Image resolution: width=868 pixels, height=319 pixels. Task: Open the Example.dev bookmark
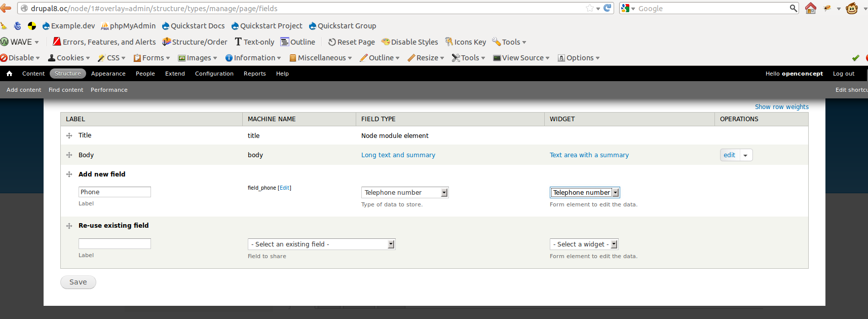click(69, 26)
